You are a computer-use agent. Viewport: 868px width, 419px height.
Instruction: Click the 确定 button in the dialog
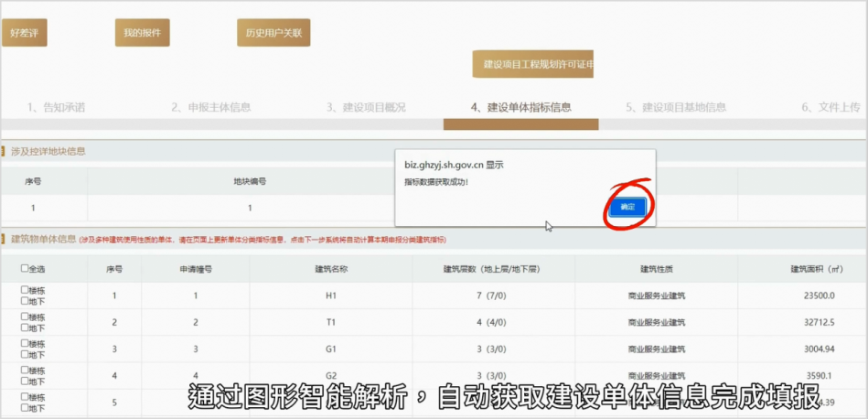627,208
